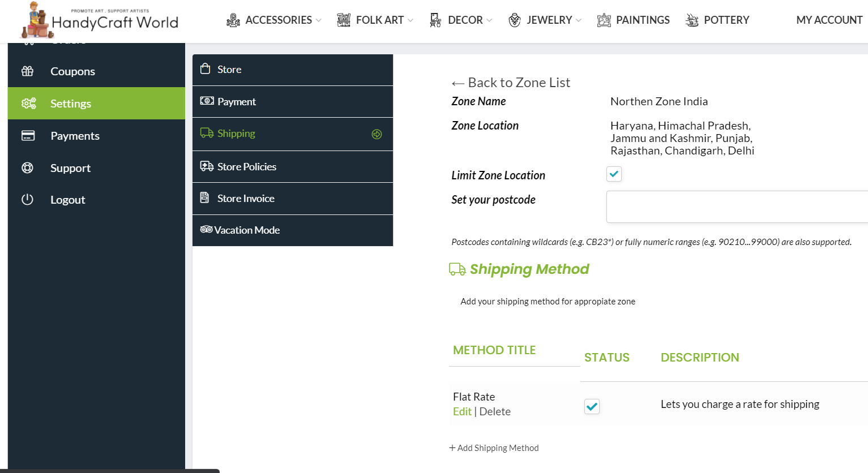This screenshot has height=473, width=868.
Task: Click the Set your postcode field
Action: 736,207
